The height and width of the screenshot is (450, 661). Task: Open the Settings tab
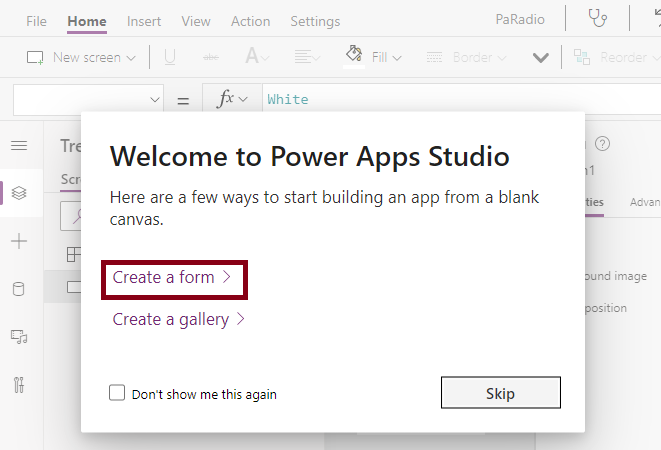[315, 21]
